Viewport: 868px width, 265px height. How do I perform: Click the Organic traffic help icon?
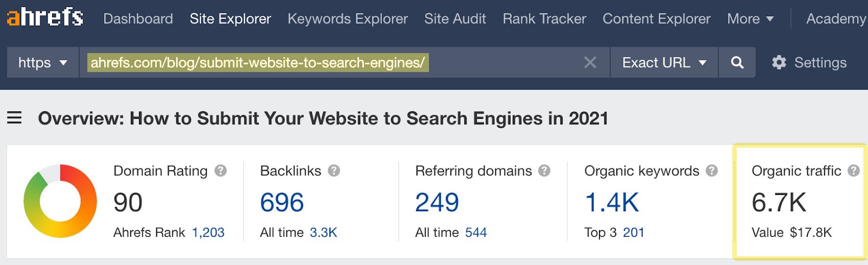point(853,171)
